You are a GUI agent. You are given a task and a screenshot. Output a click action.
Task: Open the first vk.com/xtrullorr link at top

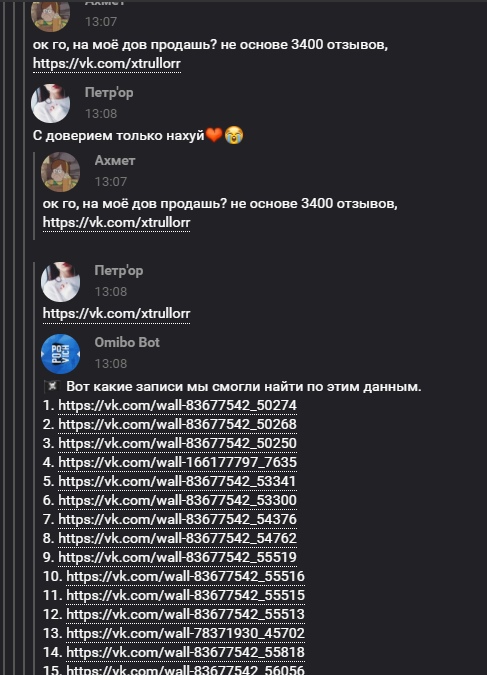(107, 63)
